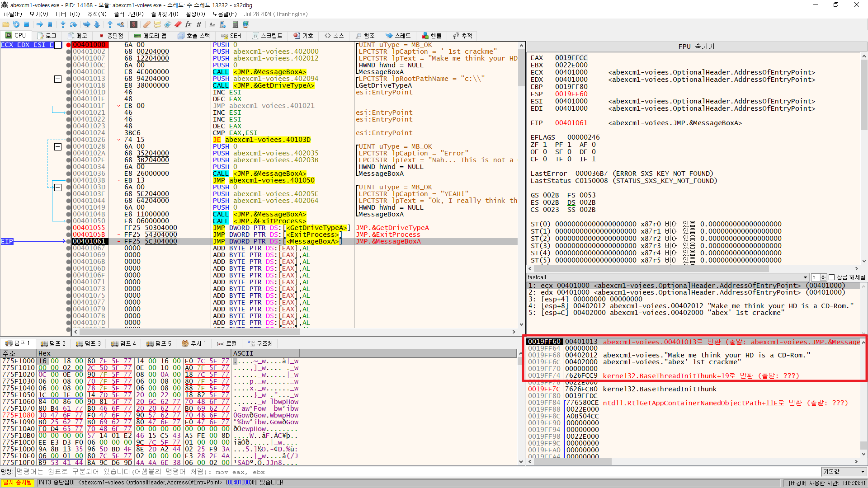Screen dimensions: 868x488
Task: Open the fastcall calling convention dropdown
Action: coord(805,277)
